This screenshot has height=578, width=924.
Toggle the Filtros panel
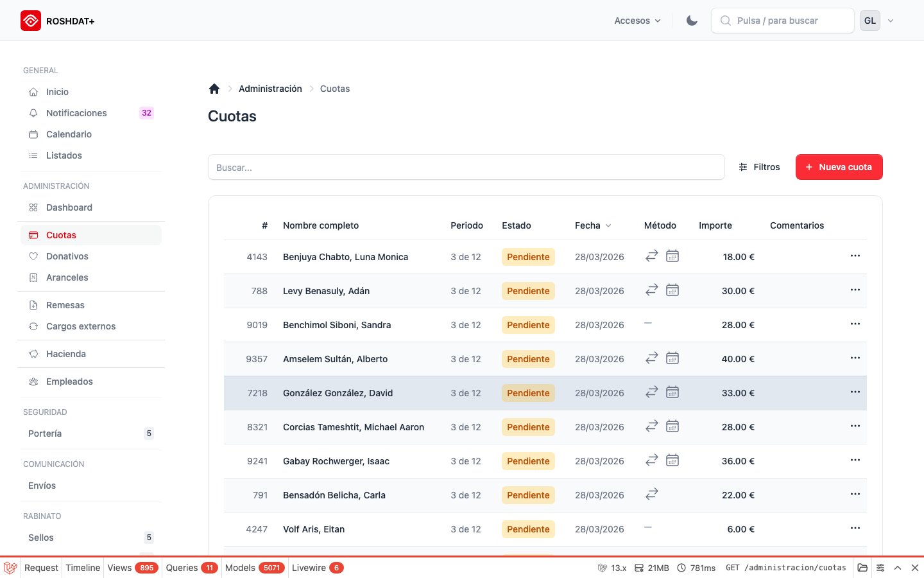pyautogui.click(x=760, y=167)
